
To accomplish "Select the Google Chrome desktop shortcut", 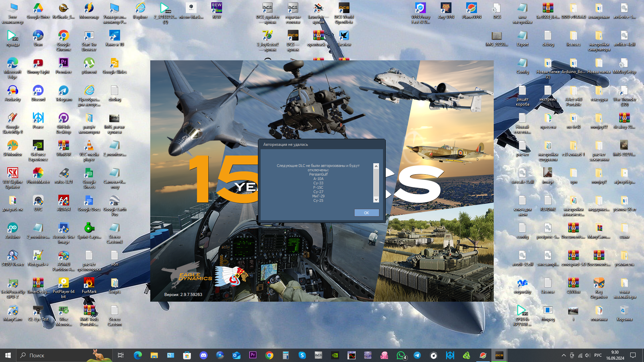I will tap(64, 40).
